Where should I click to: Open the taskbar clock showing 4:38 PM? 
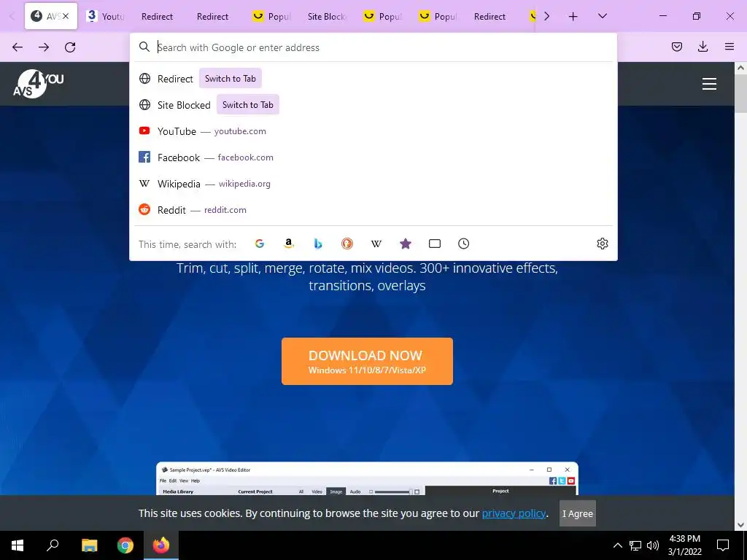point(684,545)
